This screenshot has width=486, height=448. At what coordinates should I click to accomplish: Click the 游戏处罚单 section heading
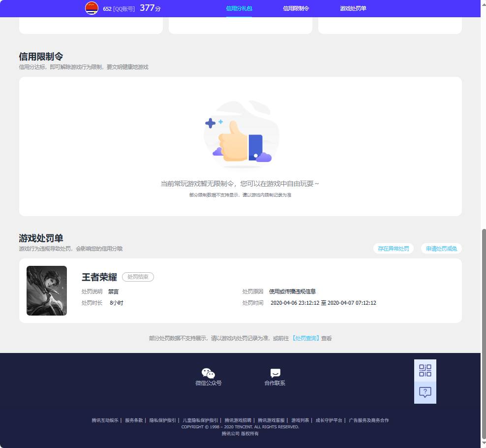click(x=41, y=238)
